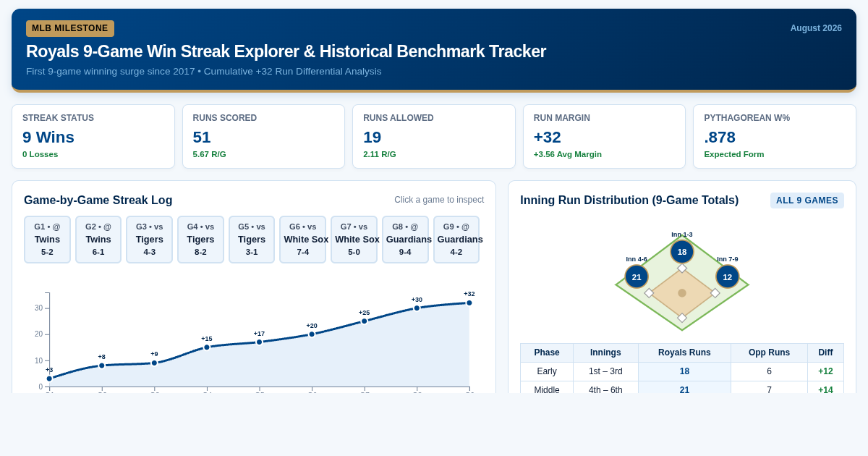868x456 pixels.
Task: Click the Pythagorean W% .878 card
Action: click(x=775, y=136)
